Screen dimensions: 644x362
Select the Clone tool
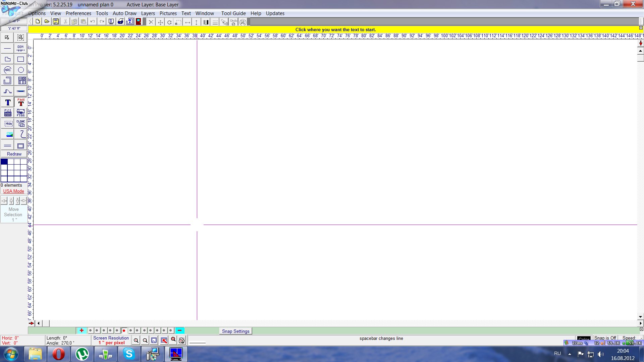[x=21, y=123]
